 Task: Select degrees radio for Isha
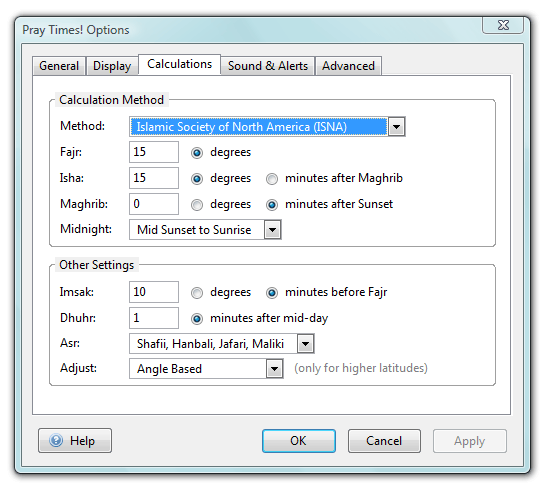click(197, 179)
